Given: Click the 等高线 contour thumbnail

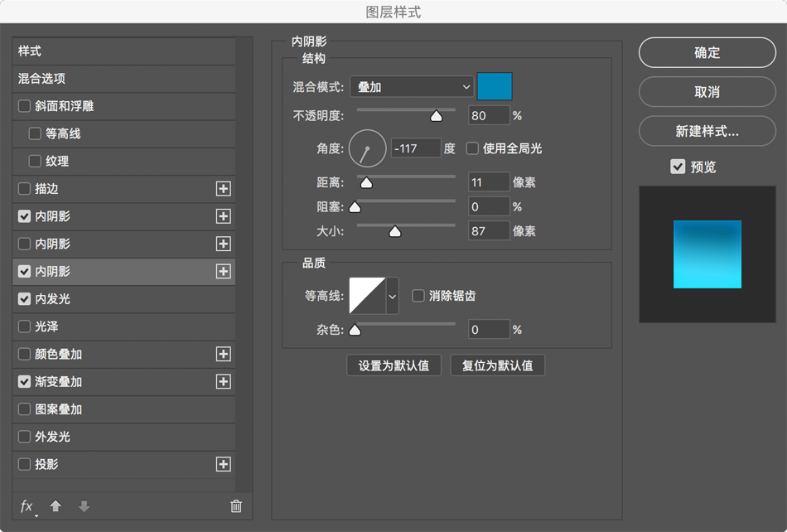Looking at the screenshot, I should pyautogui.click(x=367, y=296).
